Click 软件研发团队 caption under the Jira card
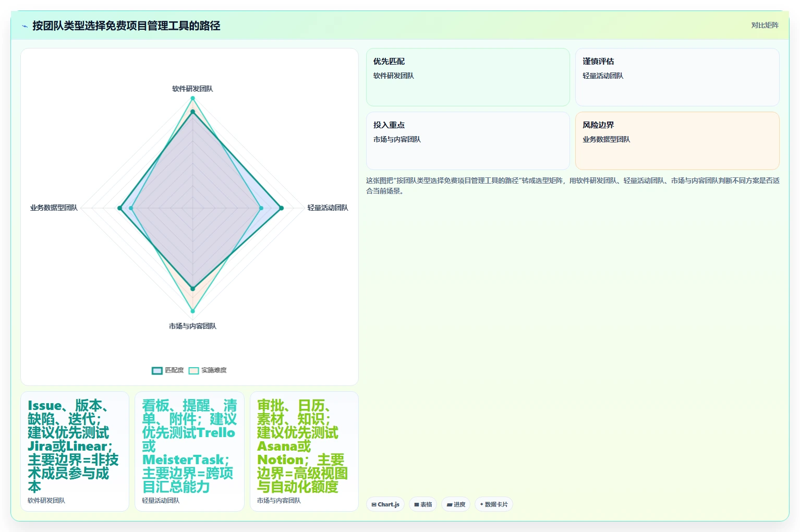The image size is (800, 532). tap(46, 500)
